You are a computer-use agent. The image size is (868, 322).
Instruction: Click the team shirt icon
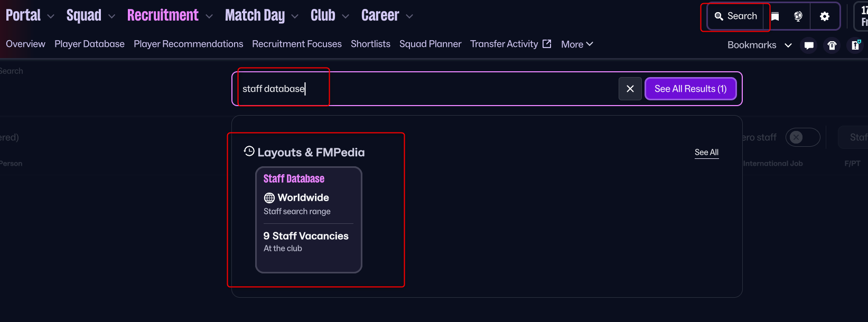[x=832, y=45]
